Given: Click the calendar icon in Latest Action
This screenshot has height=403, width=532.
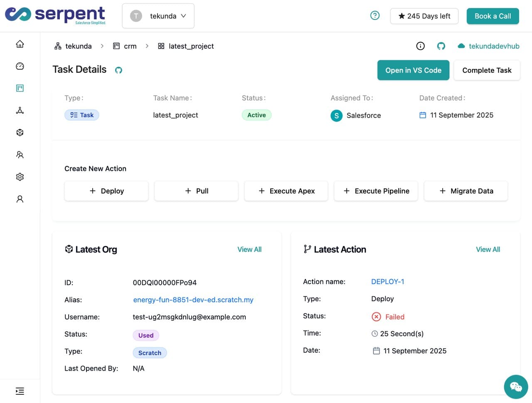Looking at the screenshot, I should 376,351.
